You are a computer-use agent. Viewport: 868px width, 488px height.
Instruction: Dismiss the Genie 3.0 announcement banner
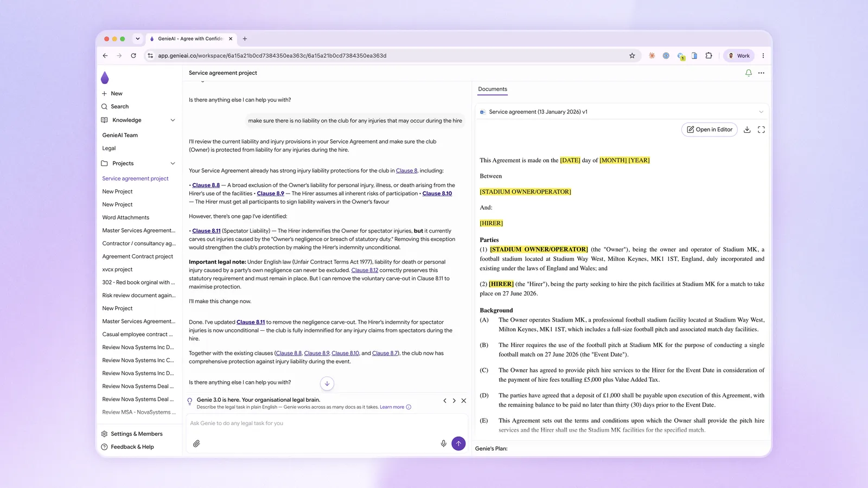(x=464, y=401)
